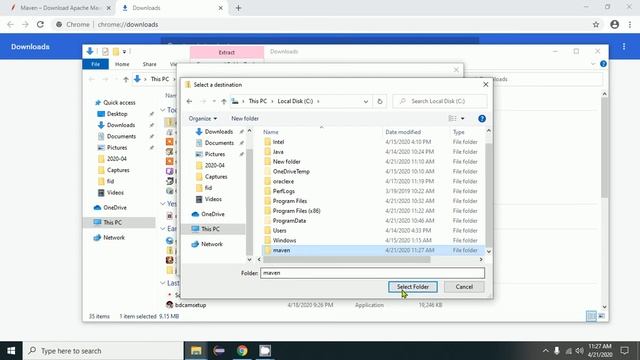Click the Select Folder button
640x360 pixels.
pyautogui.click(x=413, y=287)
